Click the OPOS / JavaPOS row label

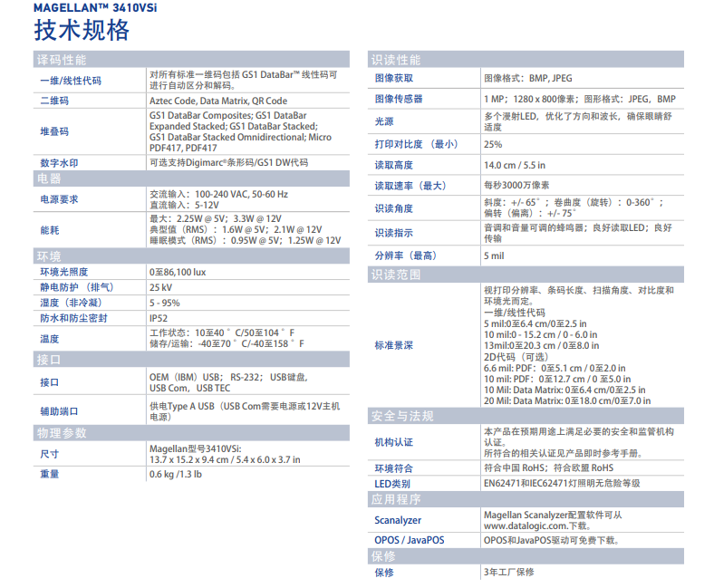[410, 541]
